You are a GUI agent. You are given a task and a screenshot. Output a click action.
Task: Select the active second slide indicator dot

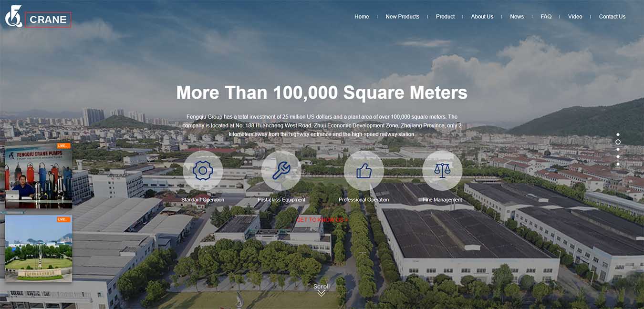point(618,142)
